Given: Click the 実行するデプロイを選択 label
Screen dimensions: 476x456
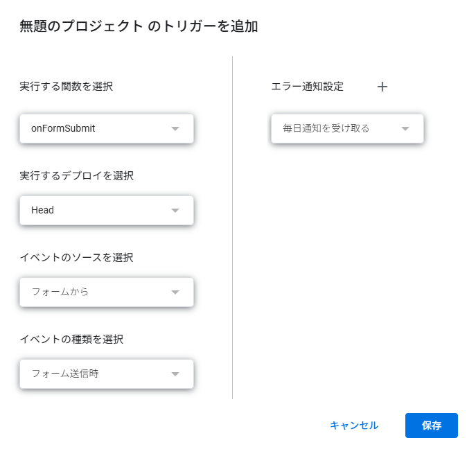Looking at the screenshot, I should [x=77, y=175].
